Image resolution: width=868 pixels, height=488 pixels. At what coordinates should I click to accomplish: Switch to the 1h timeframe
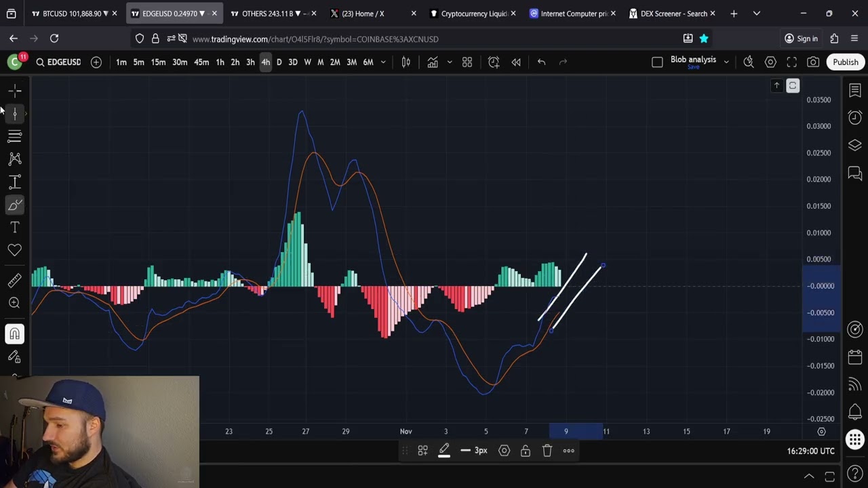220,62
